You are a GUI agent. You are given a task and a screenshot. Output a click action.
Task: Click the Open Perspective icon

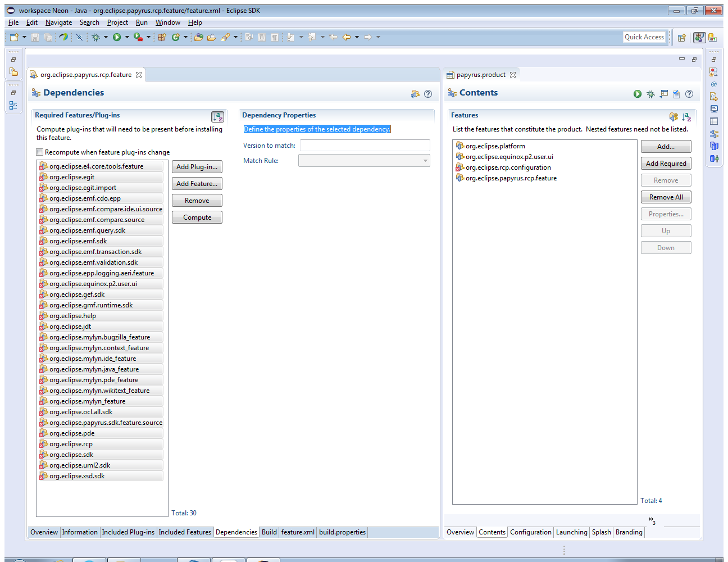681,38
